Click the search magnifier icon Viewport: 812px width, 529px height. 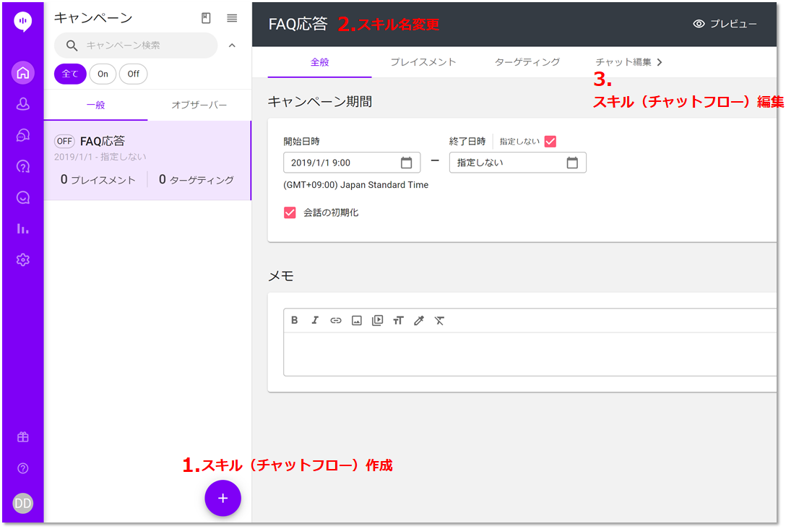[x=72, y=46]
